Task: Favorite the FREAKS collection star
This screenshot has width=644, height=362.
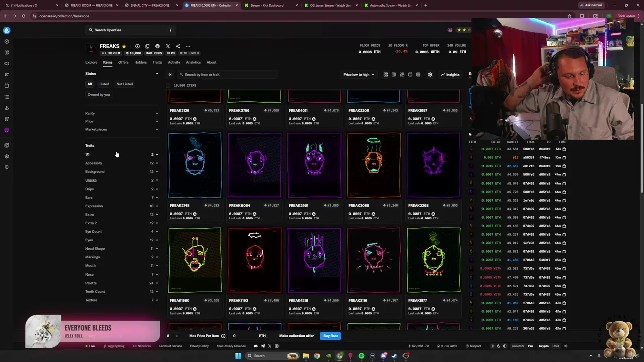Action: pyautogui.click(x=124, y=46)
